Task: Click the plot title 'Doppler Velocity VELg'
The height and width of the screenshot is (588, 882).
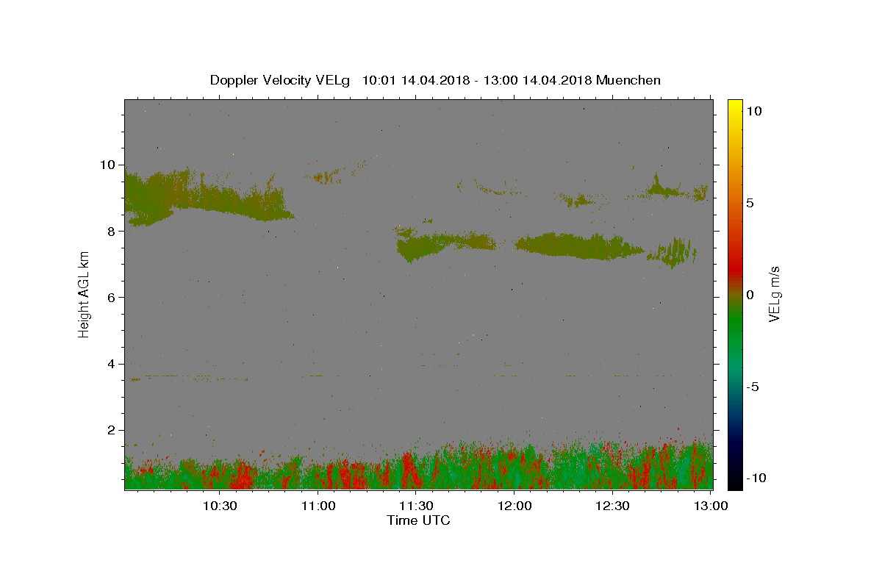Action: click(279, 80)
